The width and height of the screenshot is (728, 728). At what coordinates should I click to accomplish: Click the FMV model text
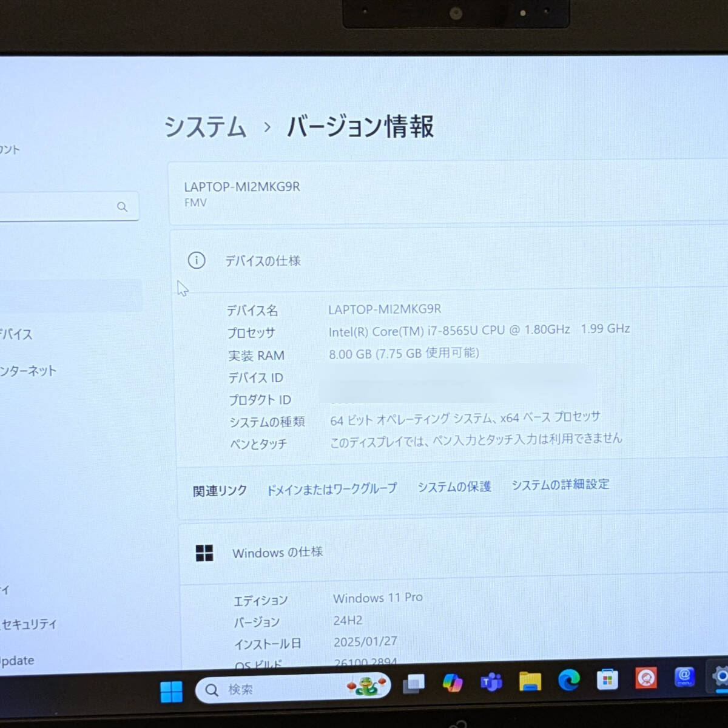(x=195, y=203)
